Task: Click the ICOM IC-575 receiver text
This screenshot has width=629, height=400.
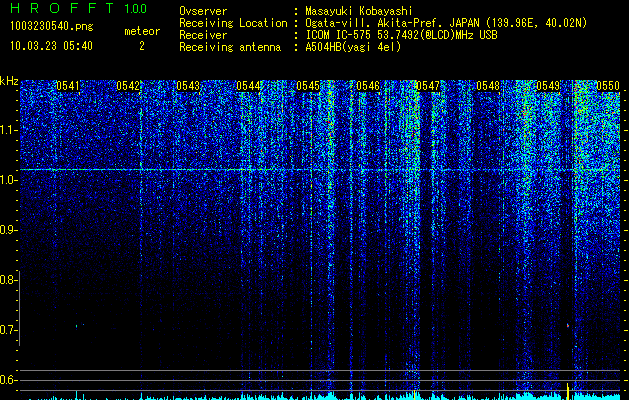Action: click(x=401, y=35)
